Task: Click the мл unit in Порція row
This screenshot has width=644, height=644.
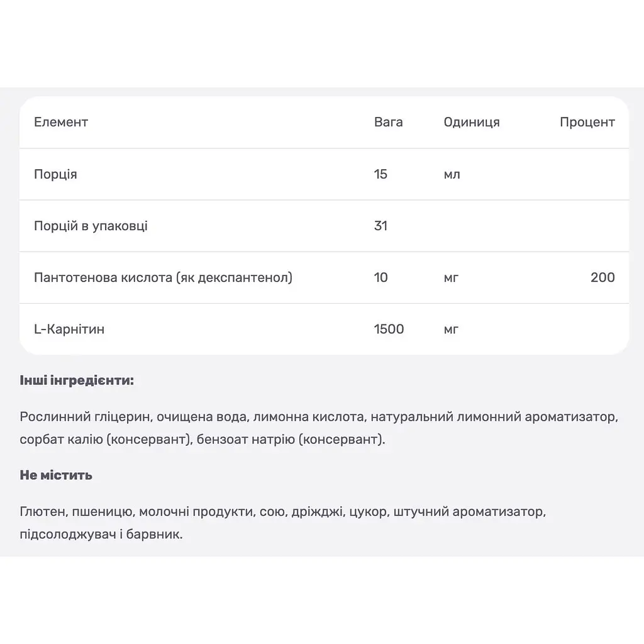Action: 452,175
